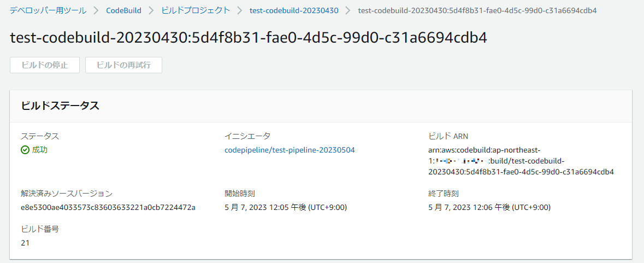
Task: Click chevron after ビルドプロジェクト breadcrumb
Action: point(240,11)
